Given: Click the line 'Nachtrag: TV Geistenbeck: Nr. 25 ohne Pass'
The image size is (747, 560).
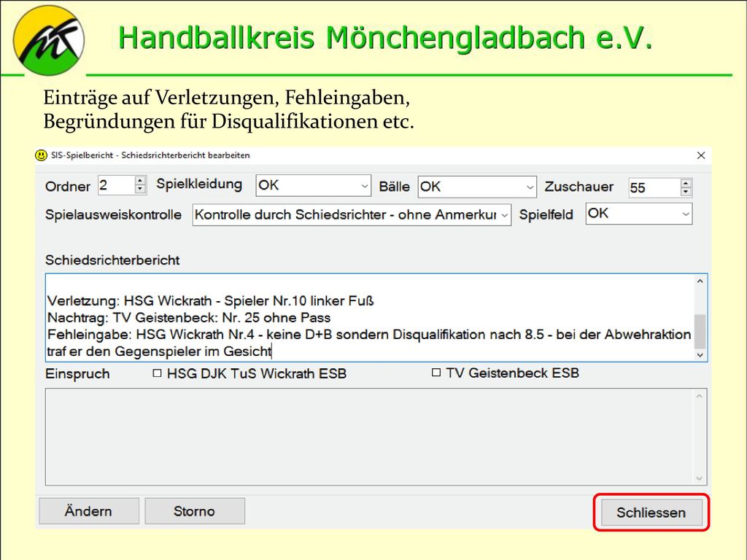Looking at the screenshot, I should (189, 318).
